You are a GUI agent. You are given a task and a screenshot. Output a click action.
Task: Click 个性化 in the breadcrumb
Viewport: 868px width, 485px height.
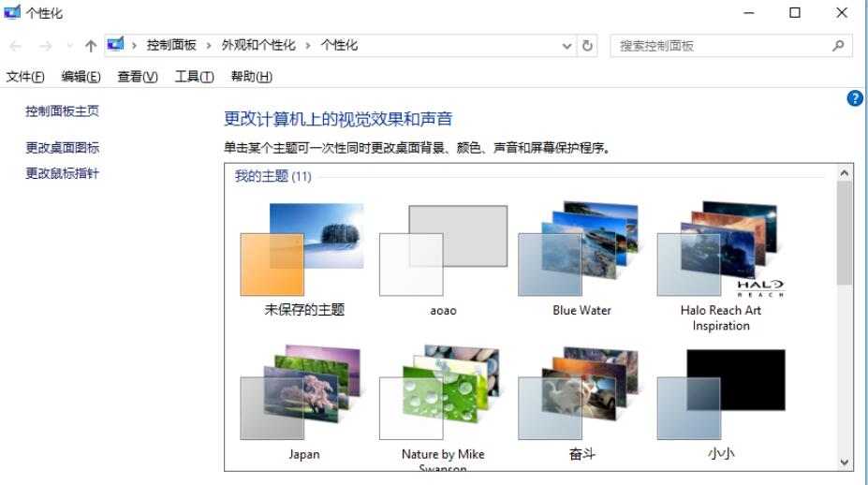click(339, 45)
